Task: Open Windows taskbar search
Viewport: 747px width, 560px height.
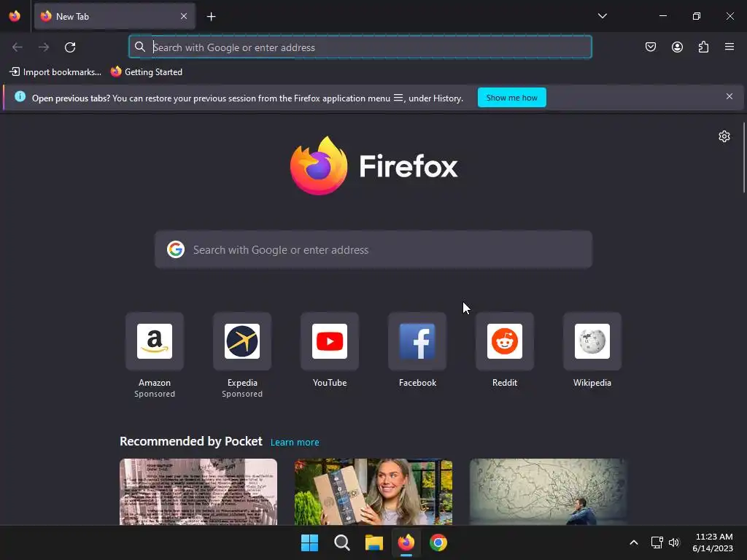Action: tap(341, 542)
